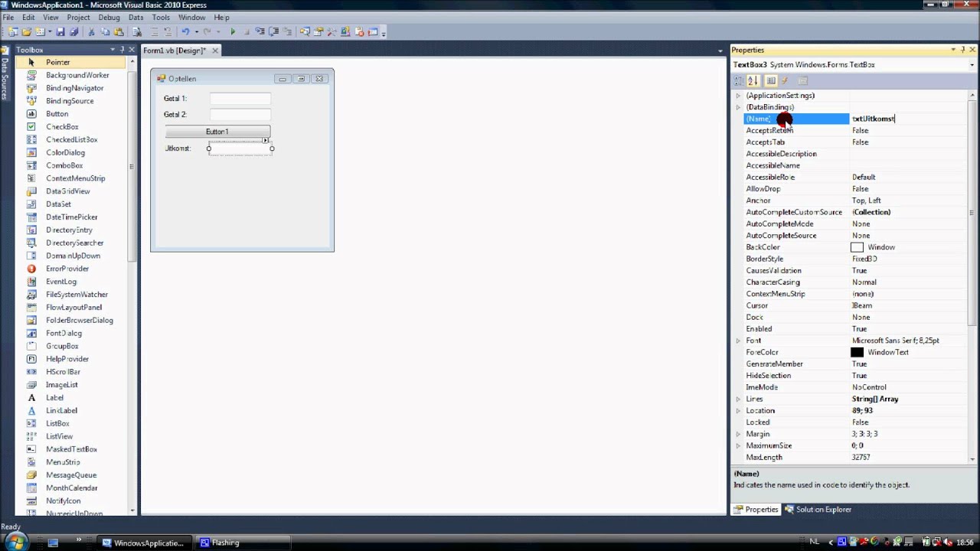This screenshot has height=551, width=980.
Task: Click the Paste toolbar icon
Action: [x=118, y=31]
